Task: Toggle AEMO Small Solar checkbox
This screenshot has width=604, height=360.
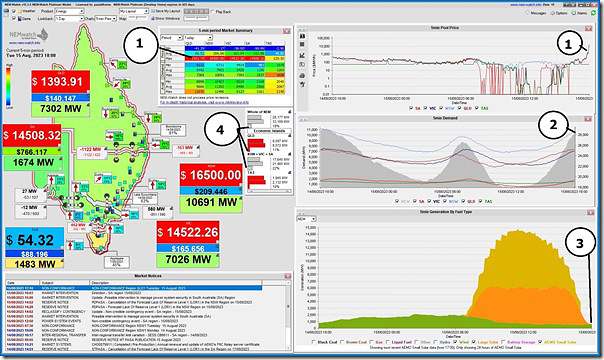Action: 540,342
